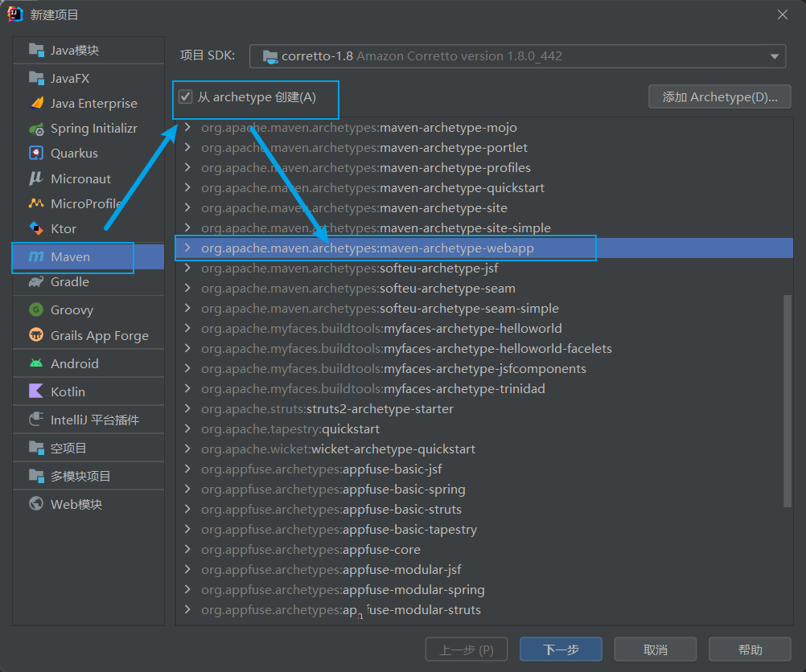Click the Spring Initializr leaf icon
The width and height of the screenshot is (806, 672).
click(36, 129)
